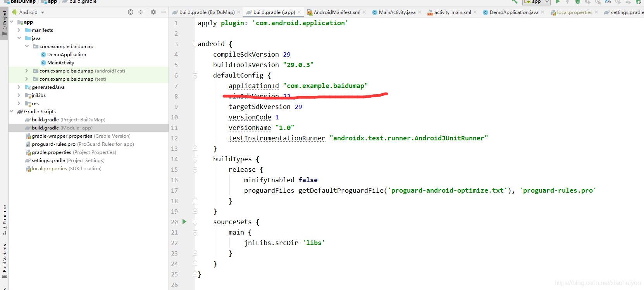The height and width of the screenshot is (290, 644).
Task: Expand the generatedJava folder
Action: (19, 87)
